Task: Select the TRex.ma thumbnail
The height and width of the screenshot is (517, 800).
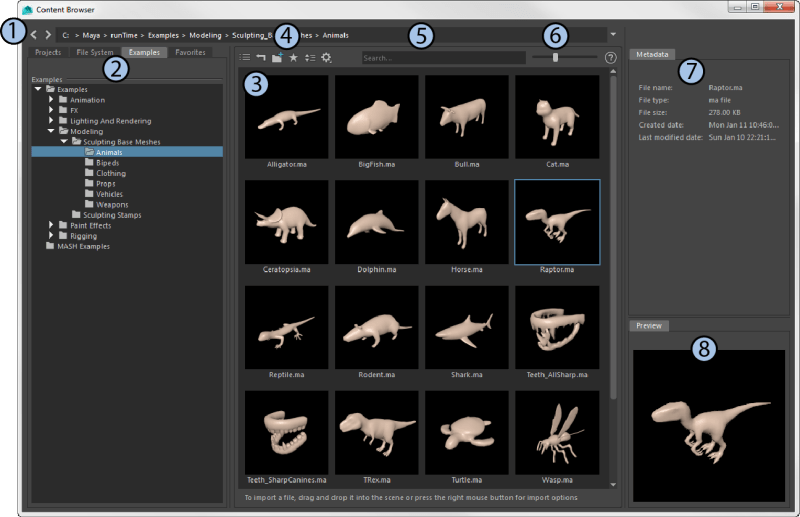Action: (377, 433)
